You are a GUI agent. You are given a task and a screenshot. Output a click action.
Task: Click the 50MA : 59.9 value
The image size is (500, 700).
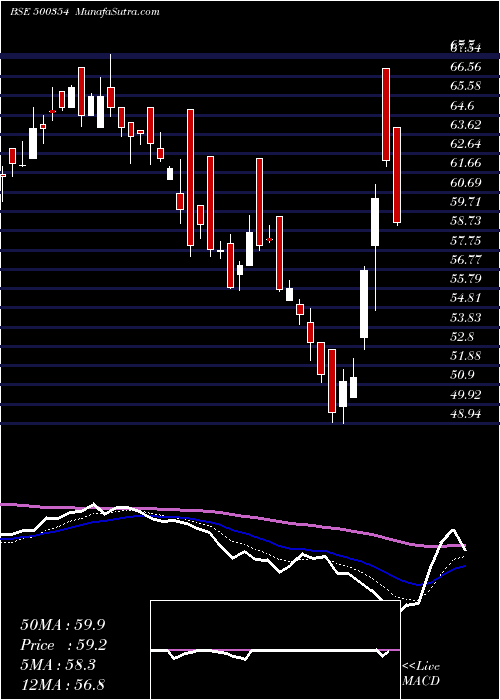pyautogui.click(x=63, y=625)
